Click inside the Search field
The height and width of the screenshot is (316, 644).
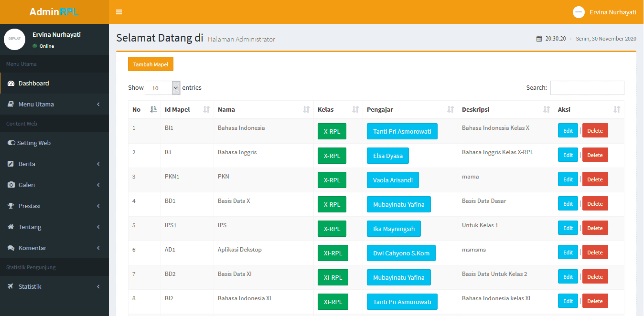click(587, 88)
